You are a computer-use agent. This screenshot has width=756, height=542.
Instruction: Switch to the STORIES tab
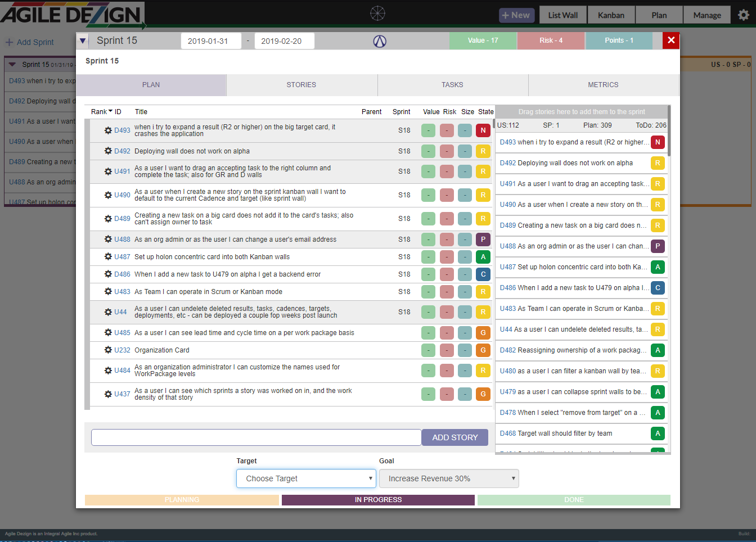point(301,85)
